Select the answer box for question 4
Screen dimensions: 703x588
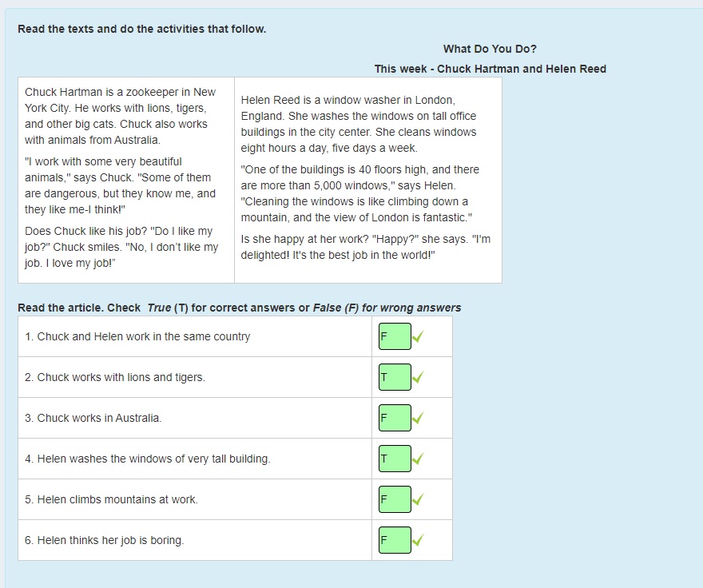point(395,459)
